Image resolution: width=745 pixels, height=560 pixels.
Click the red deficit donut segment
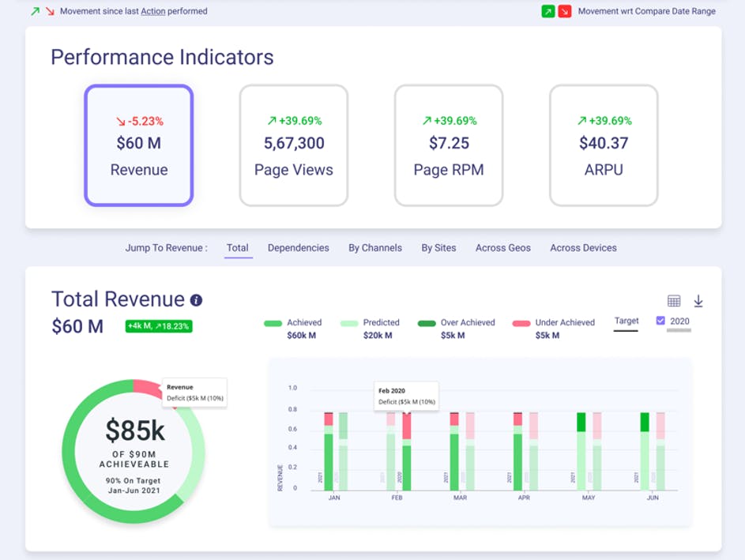[x=147, y=388]
